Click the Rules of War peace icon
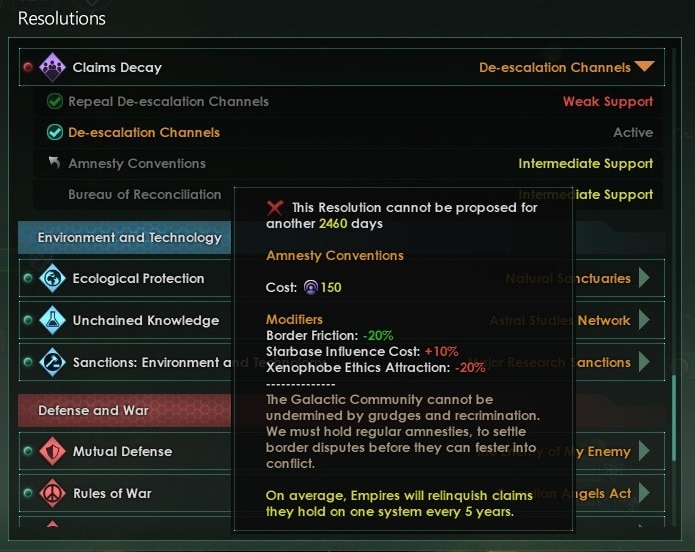Screen dimensions: 695x552 pos(52,494)
